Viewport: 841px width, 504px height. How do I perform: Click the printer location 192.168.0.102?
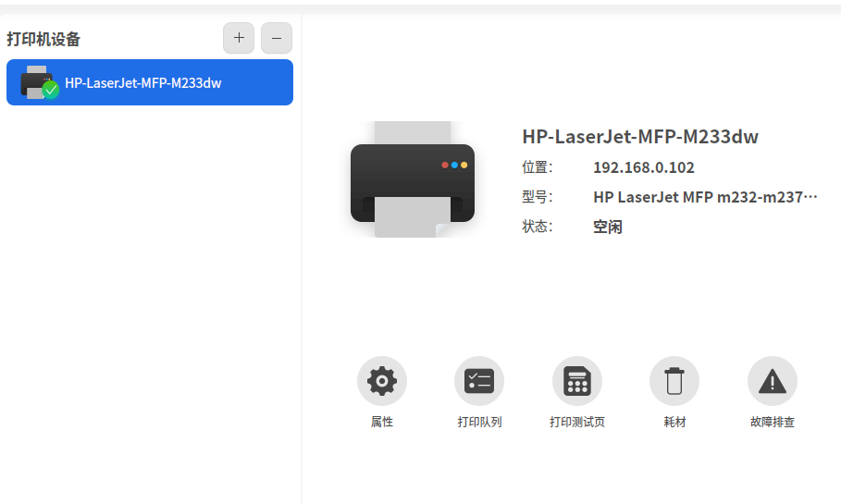coord(644,167)
